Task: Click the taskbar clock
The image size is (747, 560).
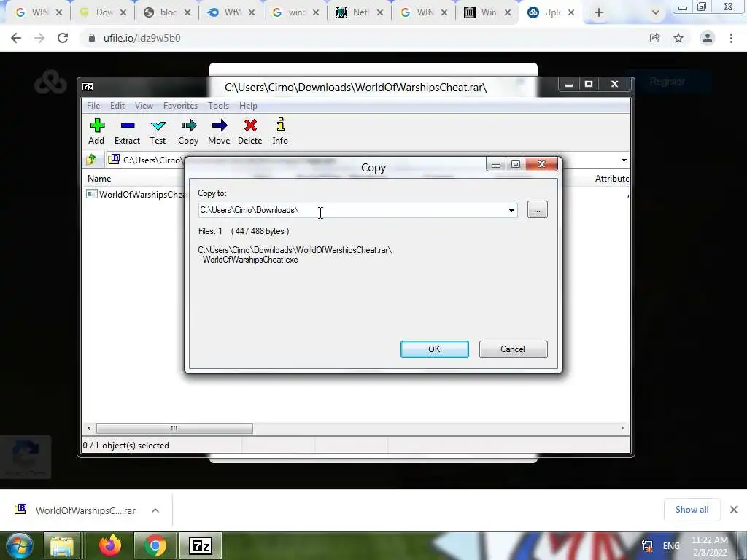Action: (x=710, y=546)
